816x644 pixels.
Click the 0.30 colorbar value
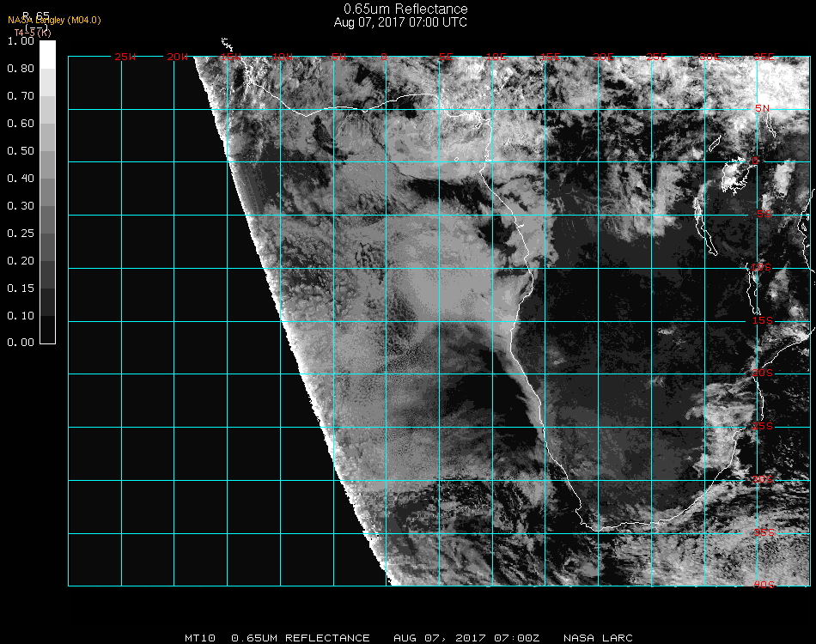pos(21,206)
